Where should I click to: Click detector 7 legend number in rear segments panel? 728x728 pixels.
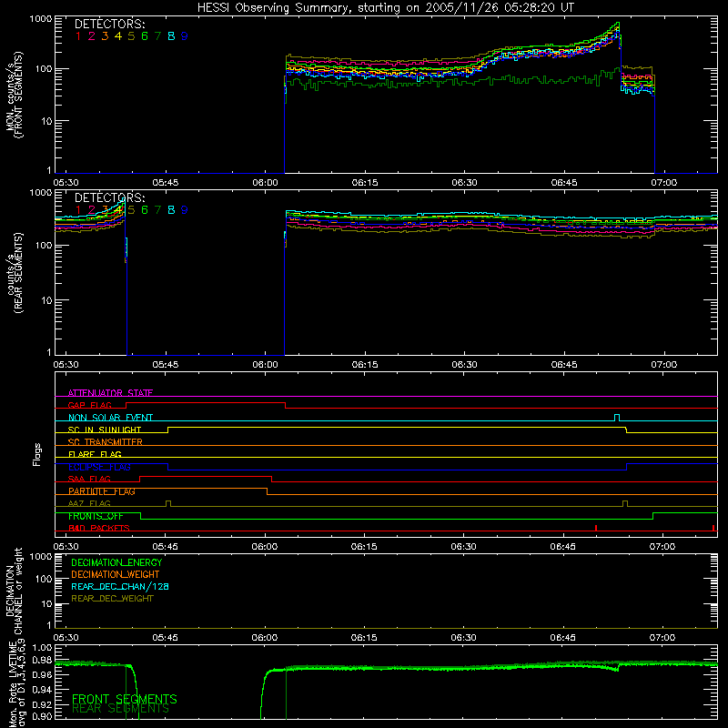157,210
